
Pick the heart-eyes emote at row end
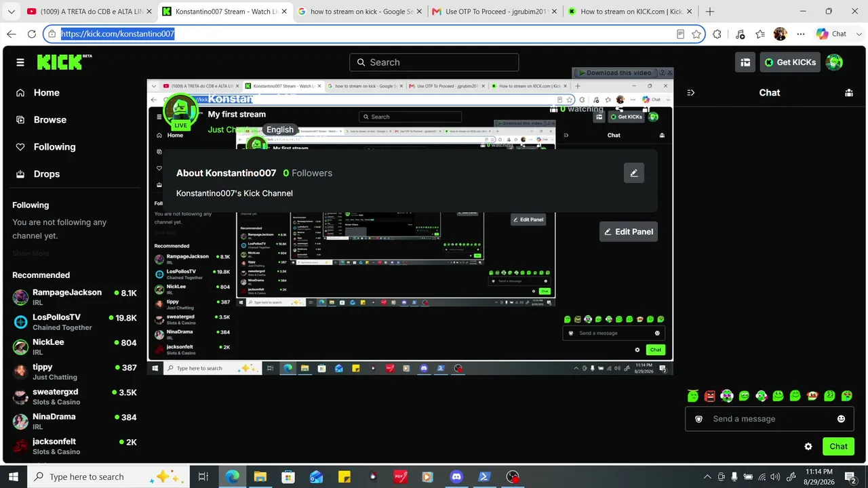tap(847, 396)
